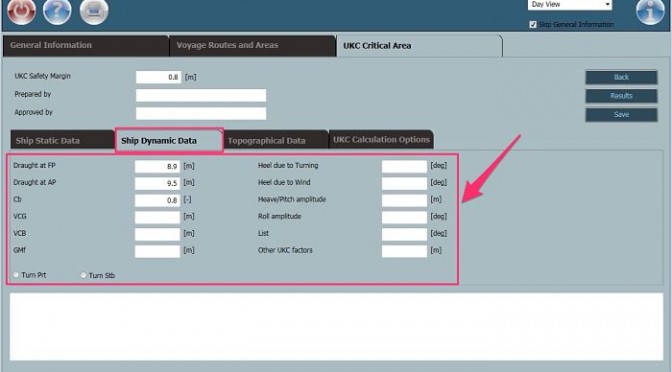Open the blue information icon
Screen dimensions: 672x372
[x=651, y=10]
